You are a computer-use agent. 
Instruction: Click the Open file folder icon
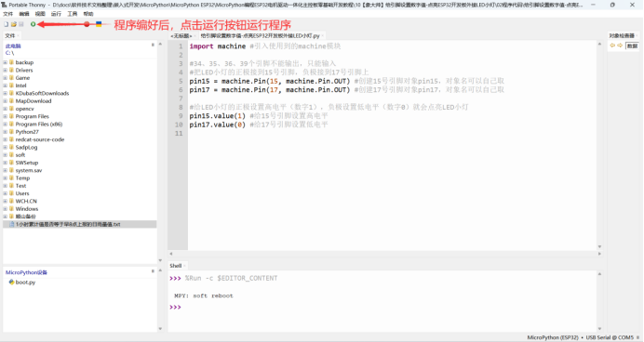click(x=14, y=24)
